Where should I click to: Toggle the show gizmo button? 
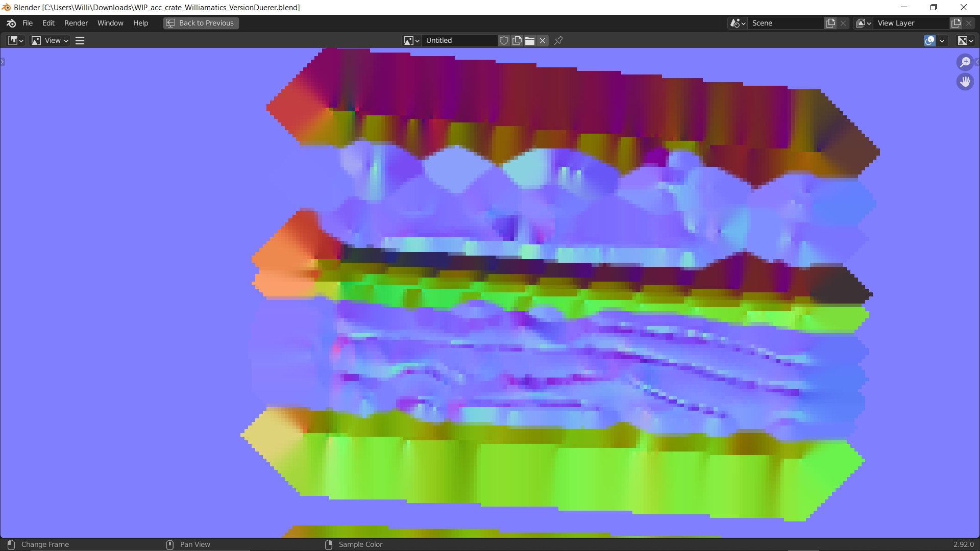(929, 40)
